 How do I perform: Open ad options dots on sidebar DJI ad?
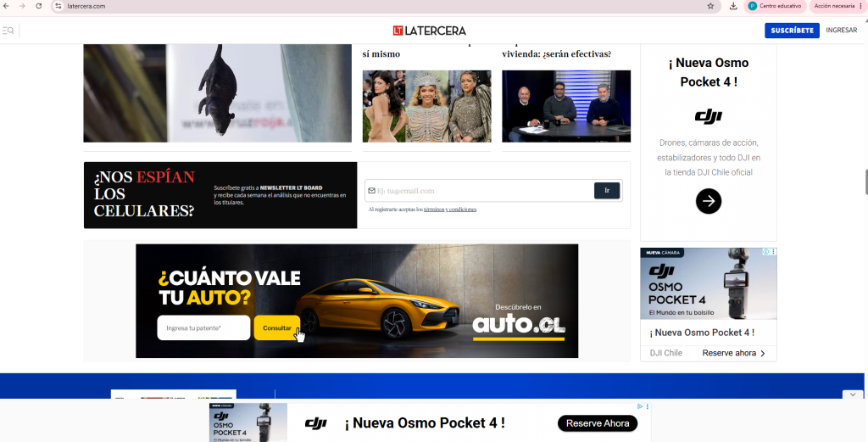773,251
